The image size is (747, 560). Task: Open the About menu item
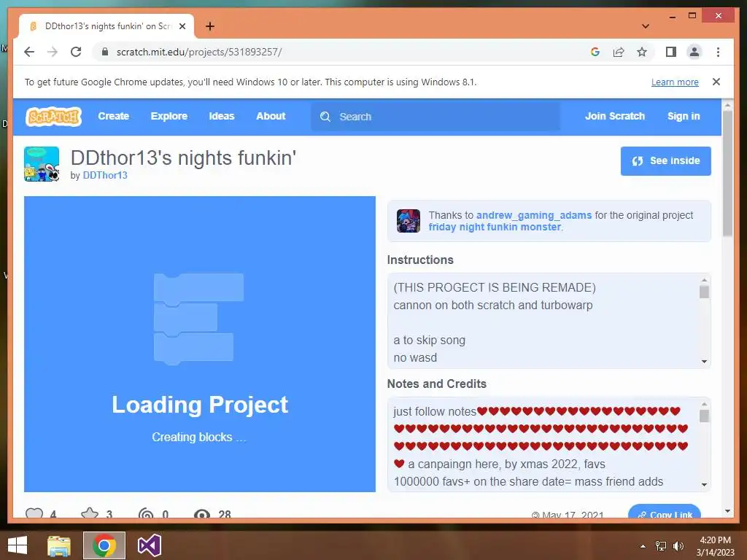pos(271,116)
